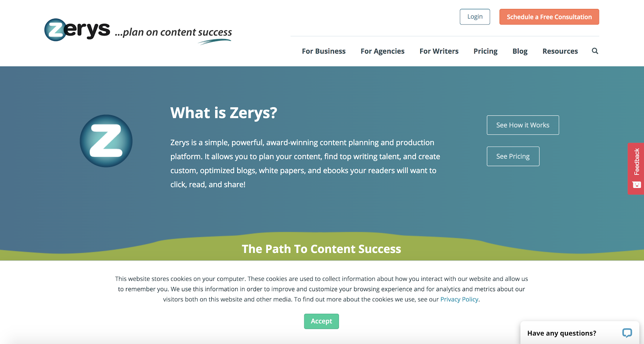The image size is (644, 344).
Task: Open the chat bubble icon
Action: pos(627,333)
